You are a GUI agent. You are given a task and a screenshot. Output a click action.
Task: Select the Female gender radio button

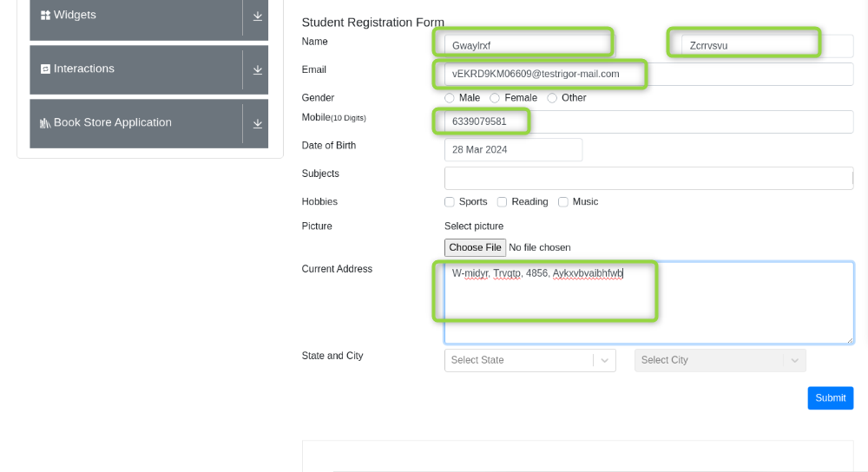click(495, 98)
